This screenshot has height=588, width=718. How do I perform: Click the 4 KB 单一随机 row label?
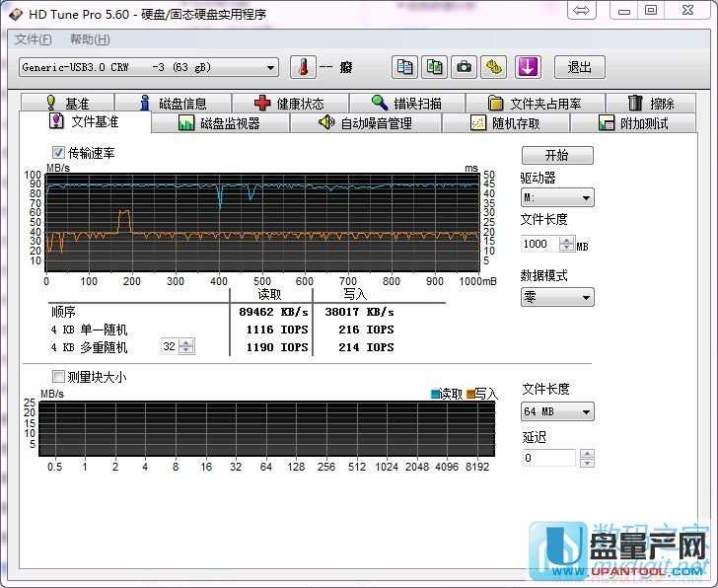(89, 330)
